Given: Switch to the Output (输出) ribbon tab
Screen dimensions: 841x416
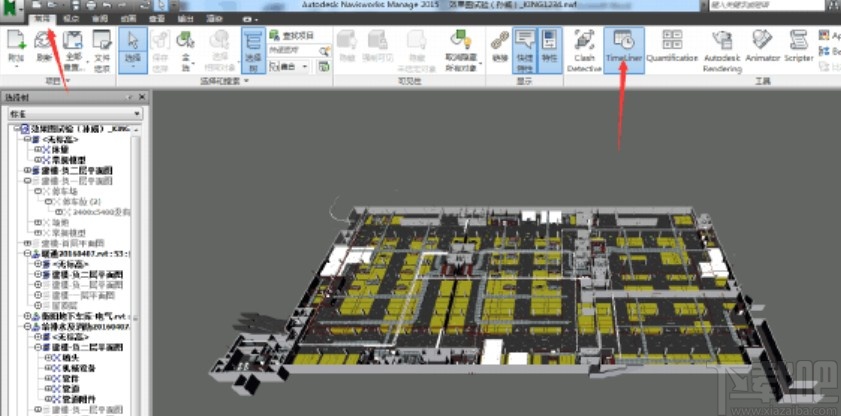Looking at the screenshot, I should click(x=186, y=18).
